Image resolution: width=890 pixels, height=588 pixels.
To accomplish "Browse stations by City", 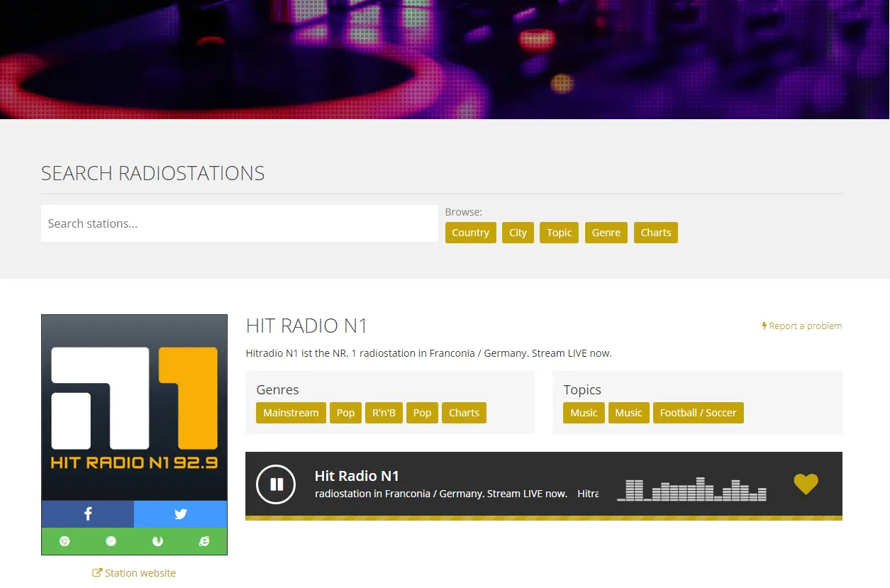I will pyautogui.click(x=518, y=233).
